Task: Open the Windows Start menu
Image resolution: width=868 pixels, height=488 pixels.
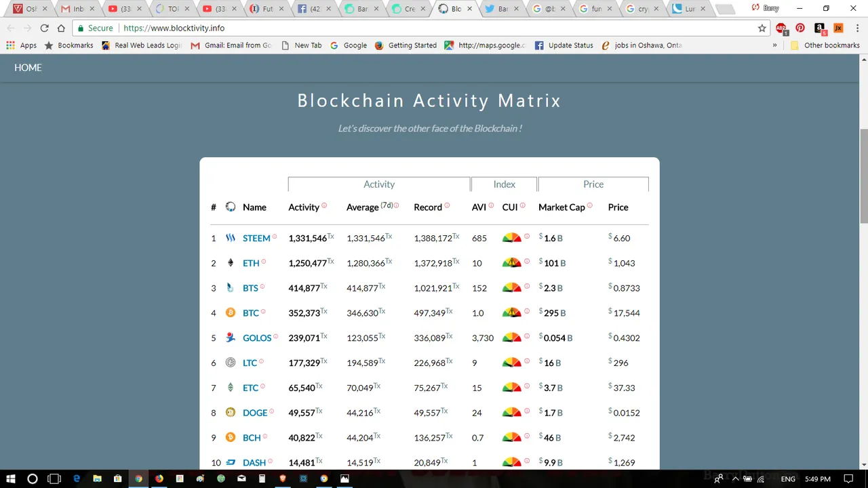Action: coord(11,479)
